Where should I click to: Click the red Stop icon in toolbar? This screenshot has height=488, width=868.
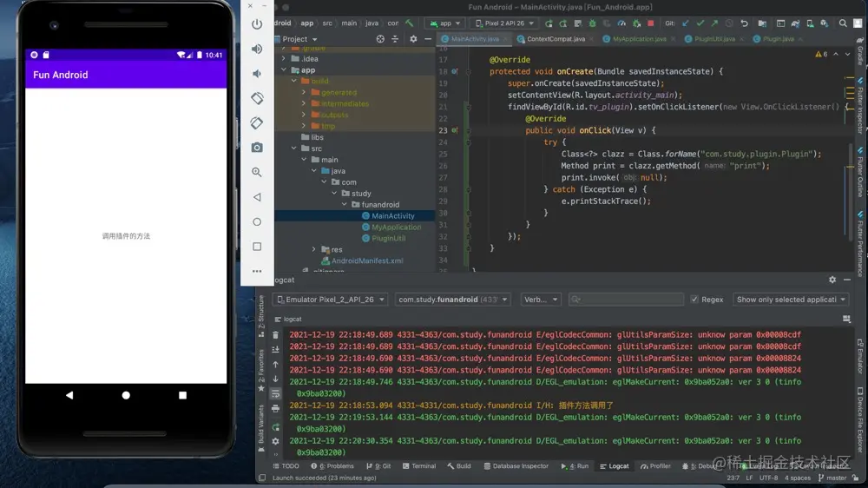tap(651, 23)
